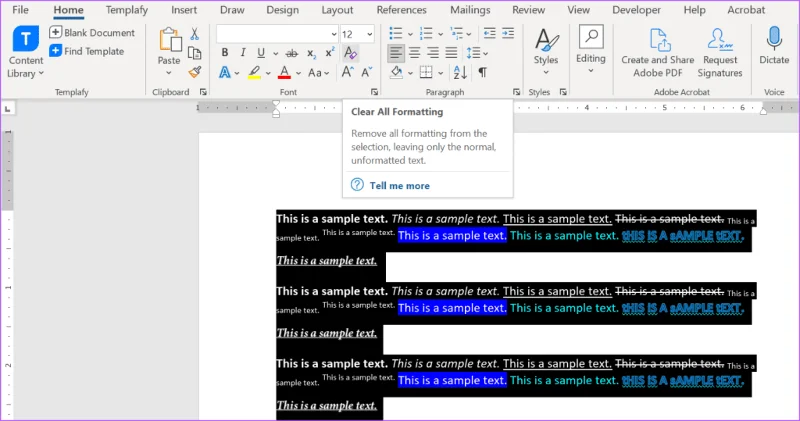Click Create and Share Adobe PDF
This screenshot has width=800, height=421.
[658, 53]
